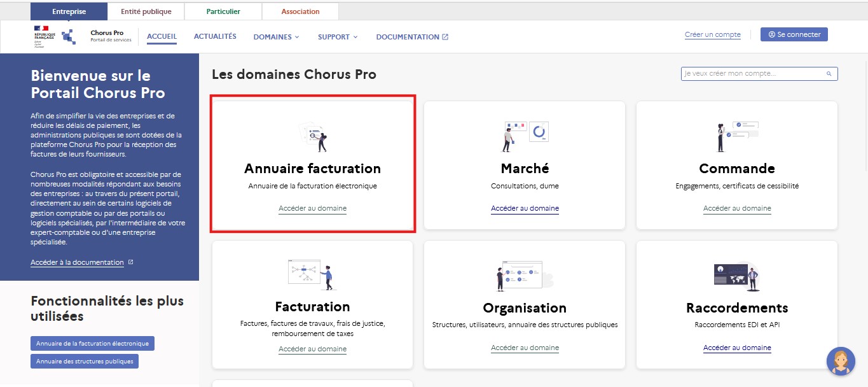Access the Commande domain link
This screenshot has height=387, width=868.
click(x=737, y=208)
